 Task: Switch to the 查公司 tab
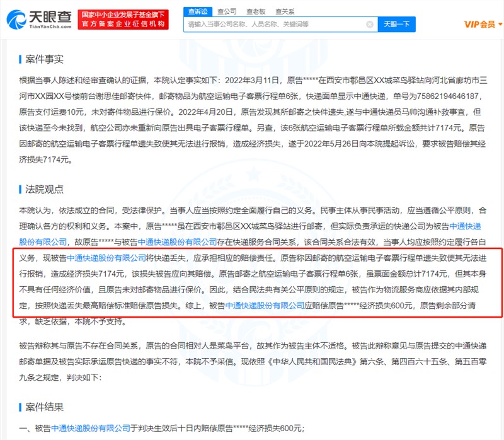227,12
